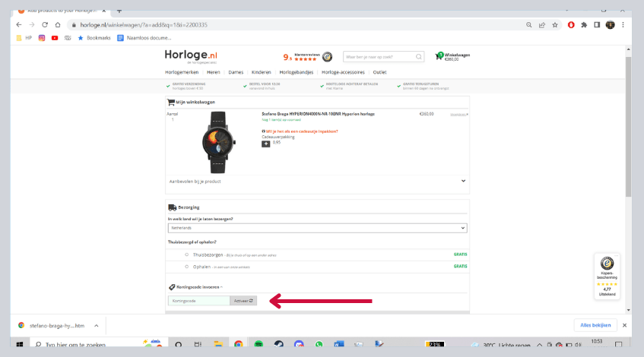Viewport: 644px width, 357px height.
Task: Click the Stefano Braga Hyperion watch image
Action: coord(218,142)
